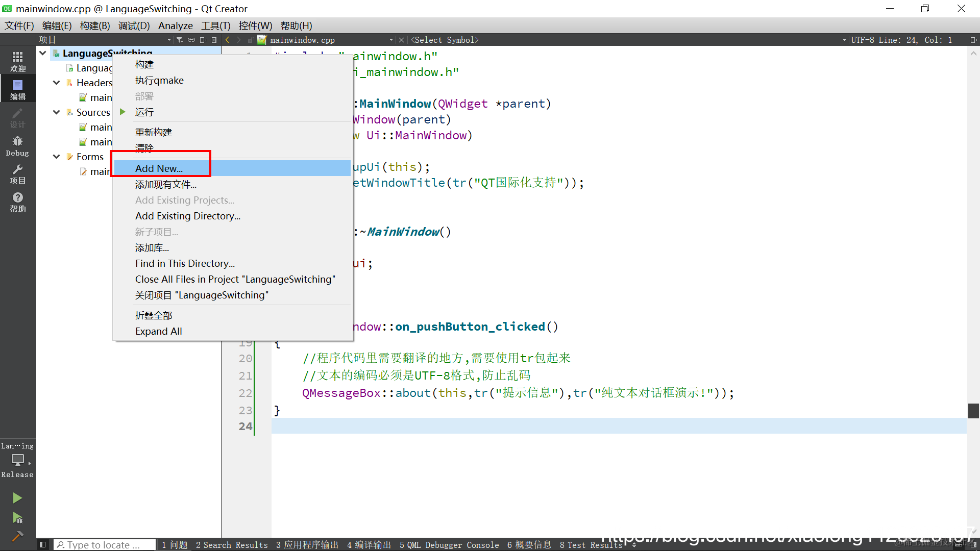Toggle the left sidebar visibility button
Image resolution: width=980 pixels, height=551 pixels.
[43, 545]
